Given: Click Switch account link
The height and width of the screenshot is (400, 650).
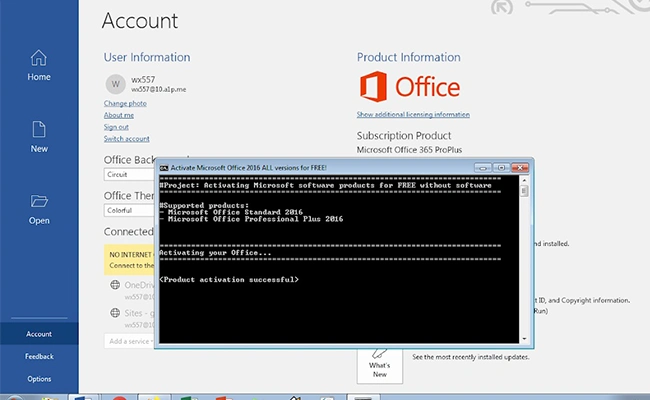Looking at the screenshot, I should coord(126,138).
